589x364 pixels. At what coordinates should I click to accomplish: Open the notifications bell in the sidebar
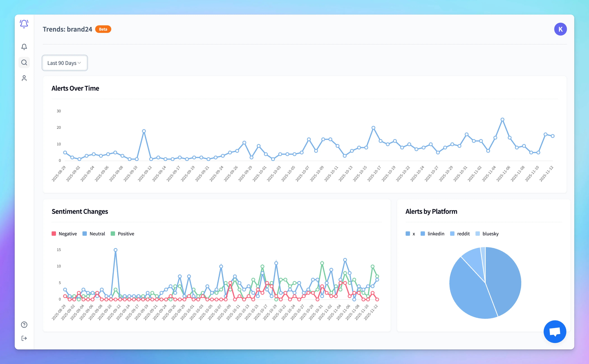pyautogui.click(x=24, y=47)
